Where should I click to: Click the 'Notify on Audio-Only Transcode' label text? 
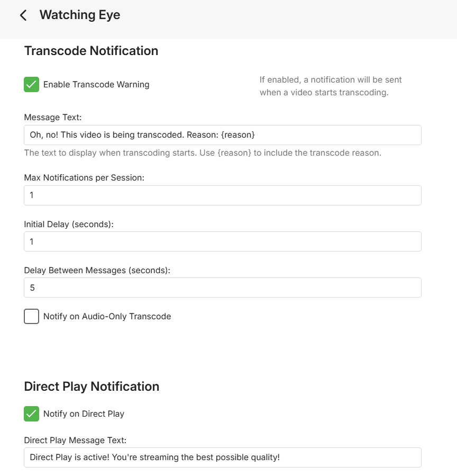pos(107,317)
